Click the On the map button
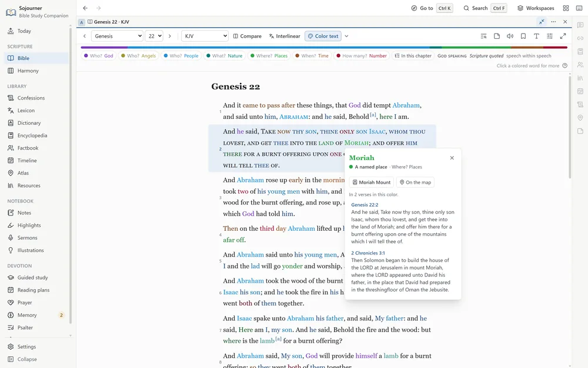Image resolution: width=588 pixels, height=368 pixels. [x=415, y=182]
